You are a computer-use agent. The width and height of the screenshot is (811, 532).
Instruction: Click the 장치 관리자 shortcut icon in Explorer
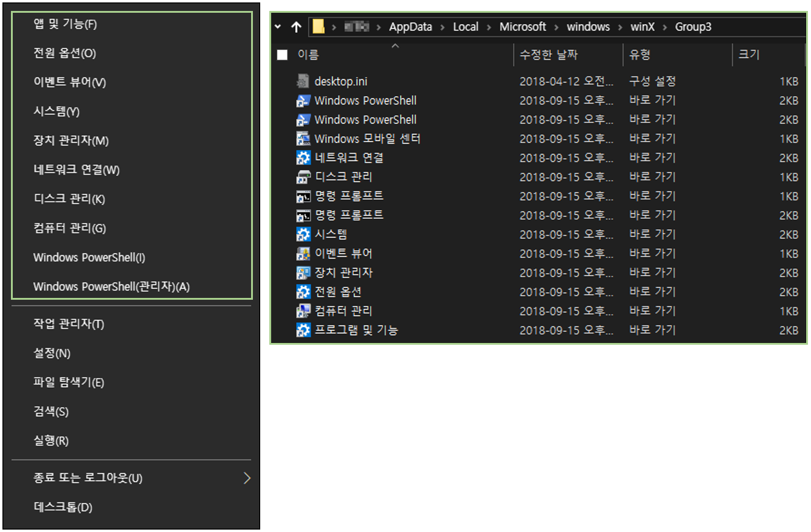[303, 272]
